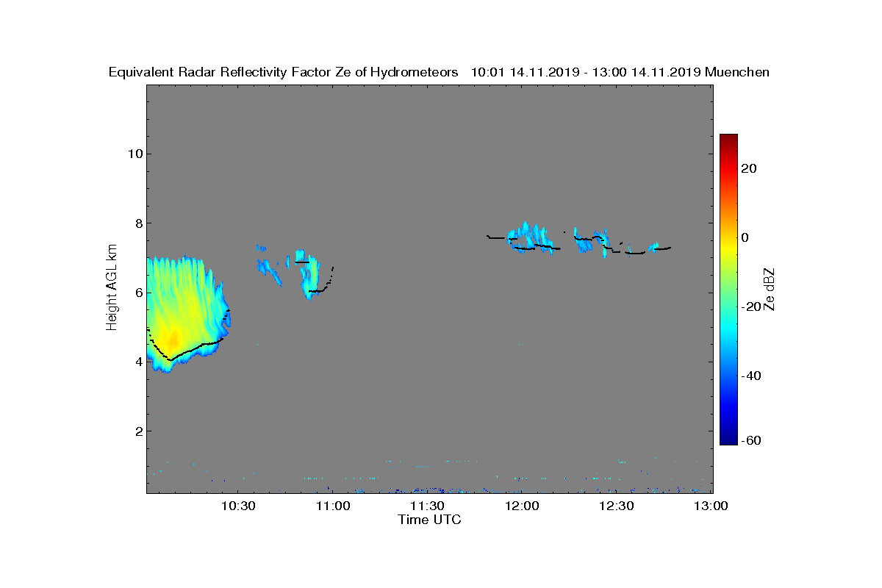The image size is (882, 588).
Task: Select the 10:30 time tick label
Action: tap(237, 506)
